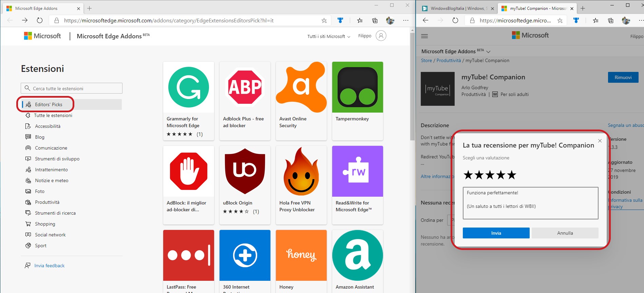Click in the review text box
The width and height of the screenshot is (644, 293).
pos(530,203)
